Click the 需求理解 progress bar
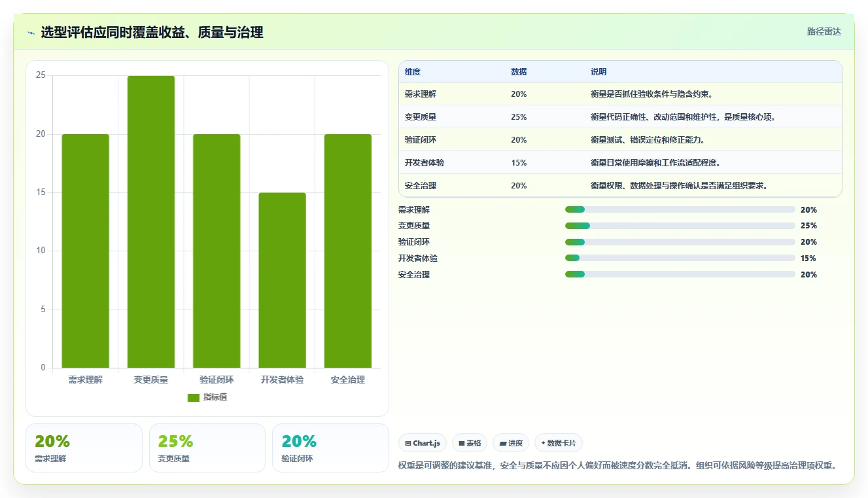Screen dimensions: 868x498 click(x=680, y=209)
